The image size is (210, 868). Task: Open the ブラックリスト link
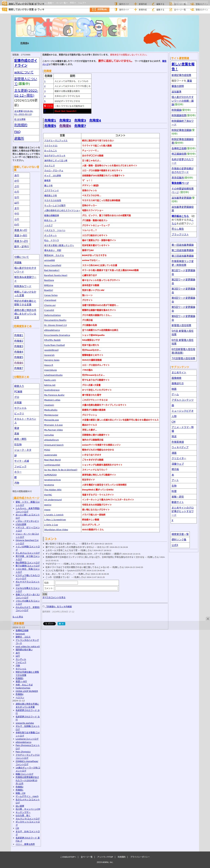(180, 234)
